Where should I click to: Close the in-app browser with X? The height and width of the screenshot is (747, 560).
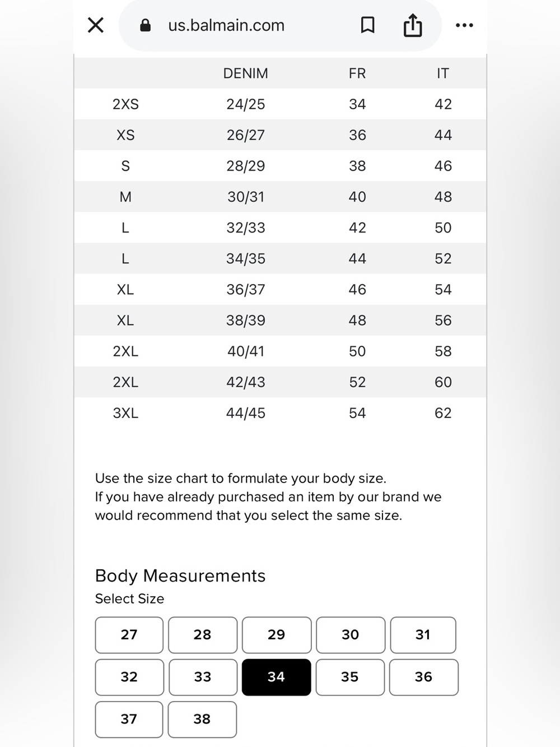tap(96, 25)
